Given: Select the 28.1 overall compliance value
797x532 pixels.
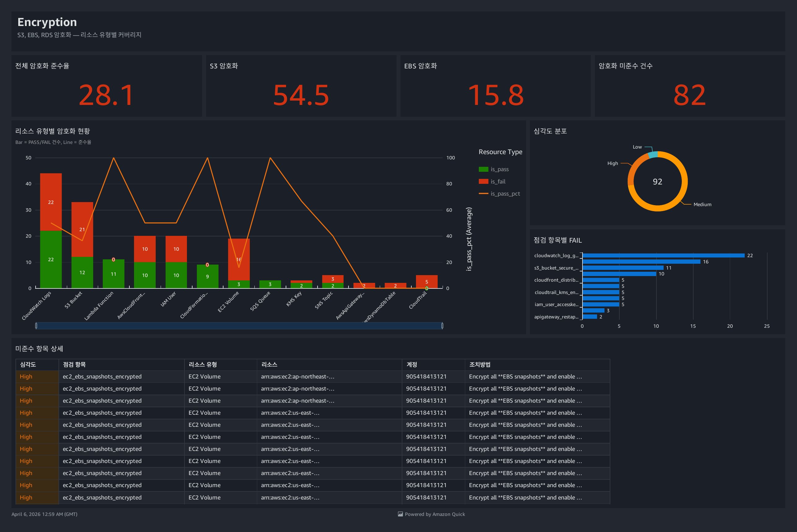Looking at the screenshot, I should tap(106, 95).
